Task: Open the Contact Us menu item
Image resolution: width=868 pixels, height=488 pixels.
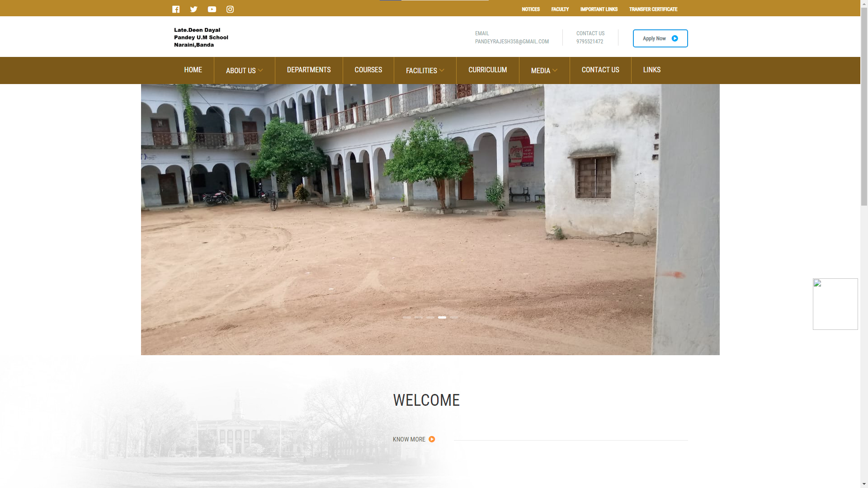Action: [600, 70]
